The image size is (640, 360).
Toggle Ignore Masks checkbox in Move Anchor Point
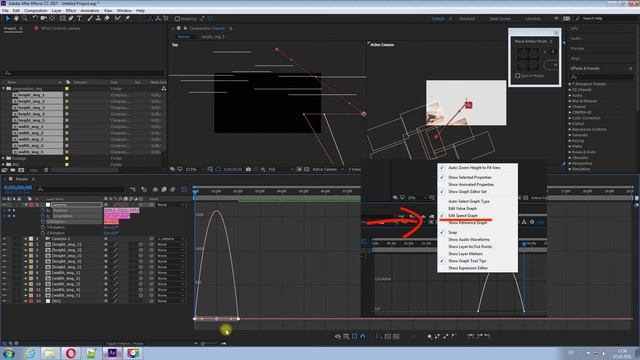point(518,76)
